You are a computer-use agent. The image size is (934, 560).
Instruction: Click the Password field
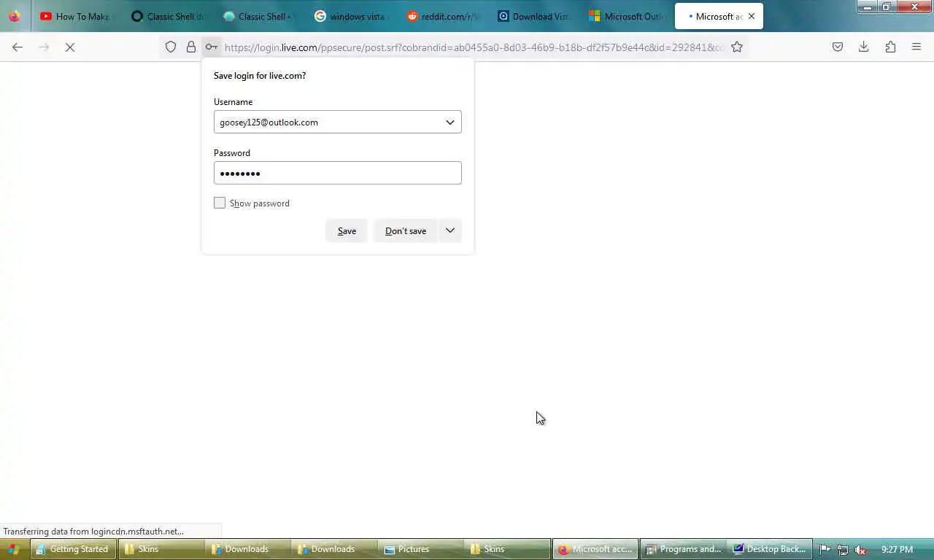tap(337, 173)
